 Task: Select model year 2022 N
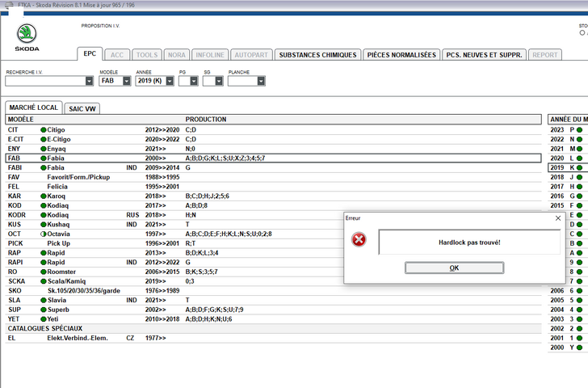[568, 139]
